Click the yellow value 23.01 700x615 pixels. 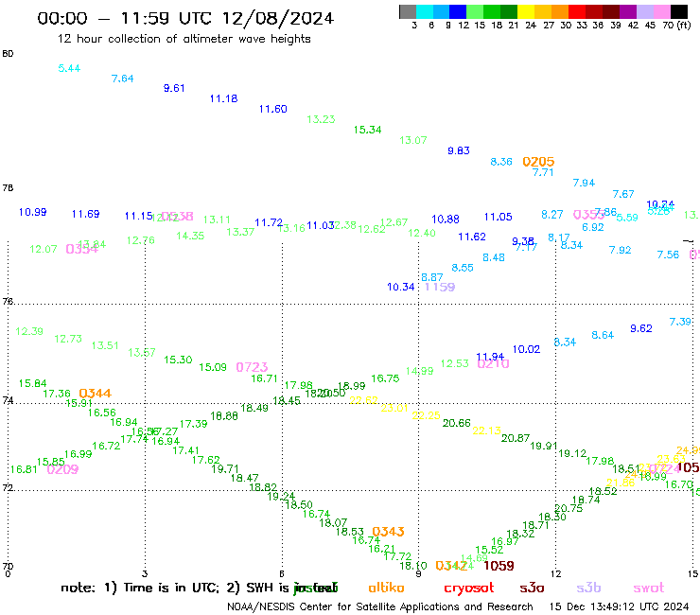click(x=394, y=408)
